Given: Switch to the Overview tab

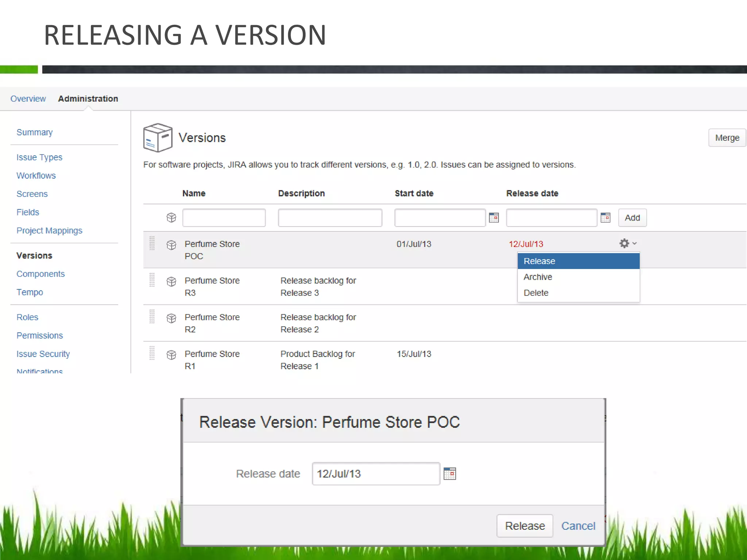Looking at the screenshot, I should pyautogui.click(x=28, y=98).
